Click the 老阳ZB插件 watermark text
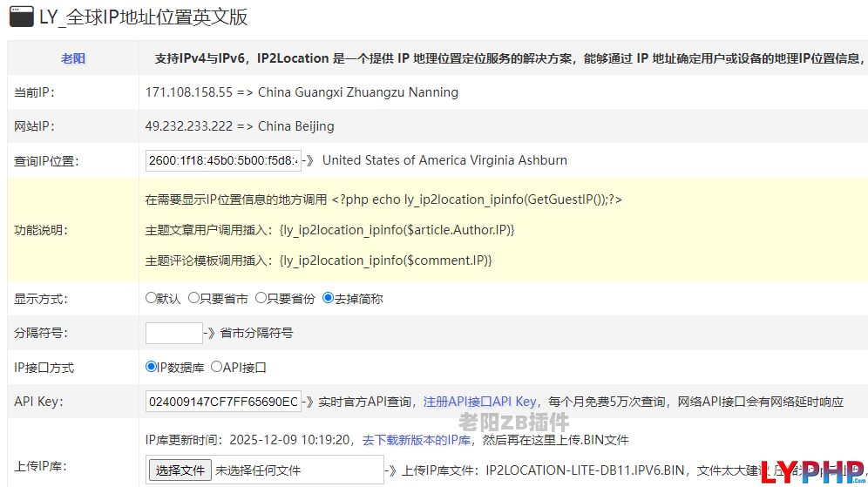This screenshot has height=487, width=868. coord(513,423)
